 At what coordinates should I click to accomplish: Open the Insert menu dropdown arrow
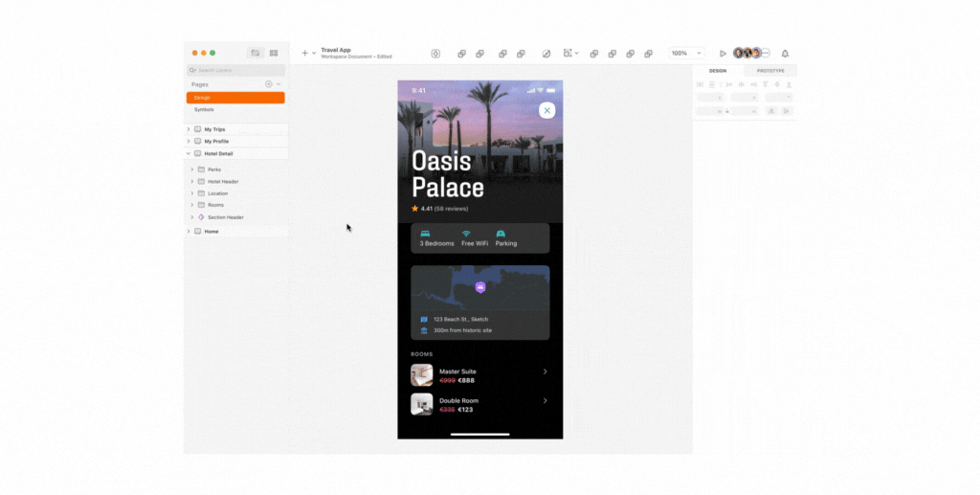point(314,53)
